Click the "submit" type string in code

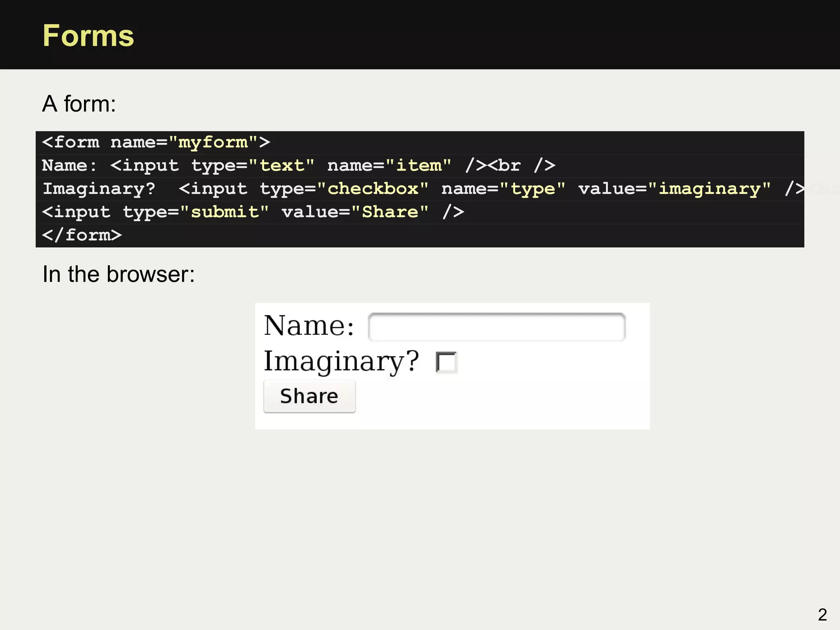(x=225, y=212)
